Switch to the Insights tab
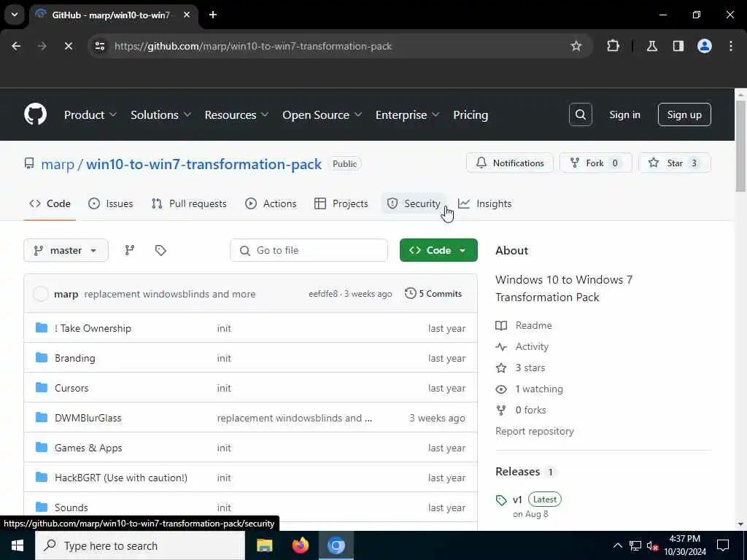The width and height of the screenshot is (747, 560). click(485, 203)
